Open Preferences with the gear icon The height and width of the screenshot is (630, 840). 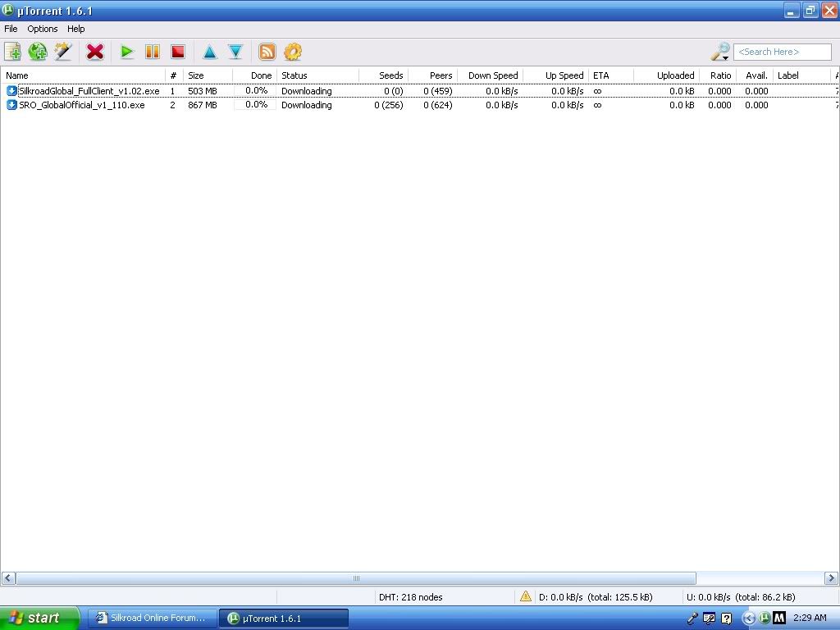(293, 52)
